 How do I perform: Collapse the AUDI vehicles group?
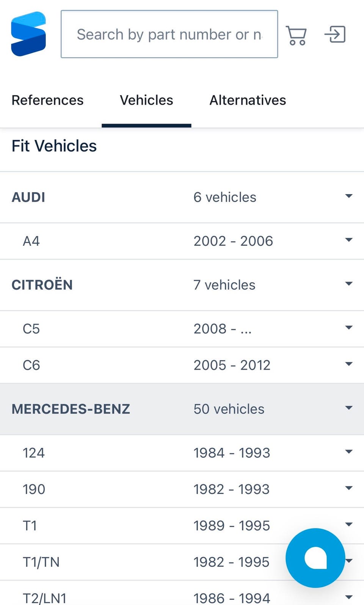pyautogui.click(x=349, y=196)
